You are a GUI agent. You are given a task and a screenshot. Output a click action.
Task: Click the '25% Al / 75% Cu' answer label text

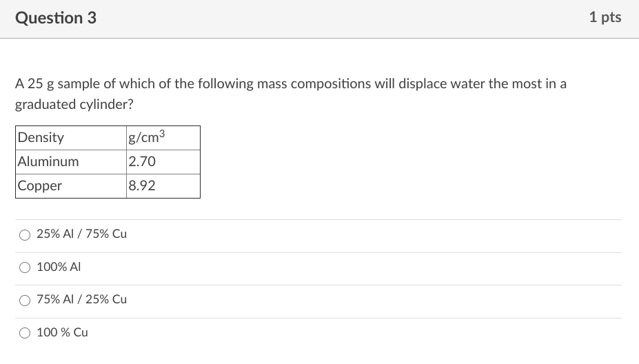(x=81, y=234)
